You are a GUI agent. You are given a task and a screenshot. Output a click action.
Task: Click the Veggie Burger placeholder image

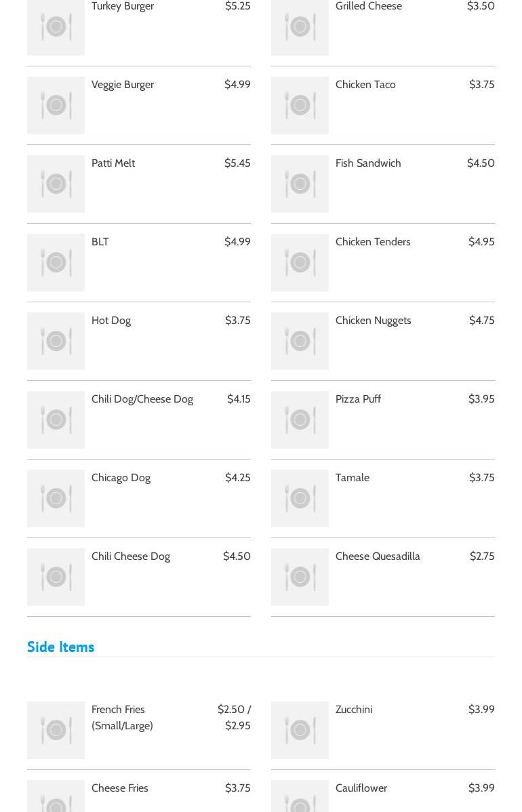56,105
